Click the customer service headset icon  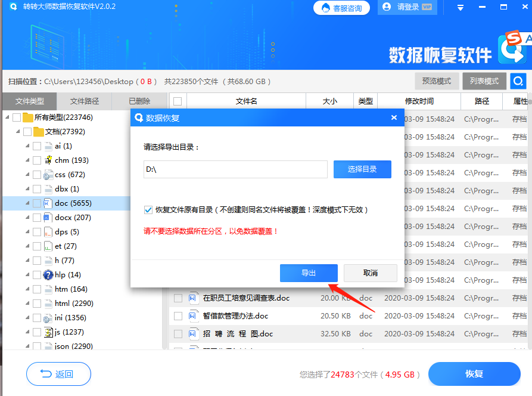(x=326, y=8)
